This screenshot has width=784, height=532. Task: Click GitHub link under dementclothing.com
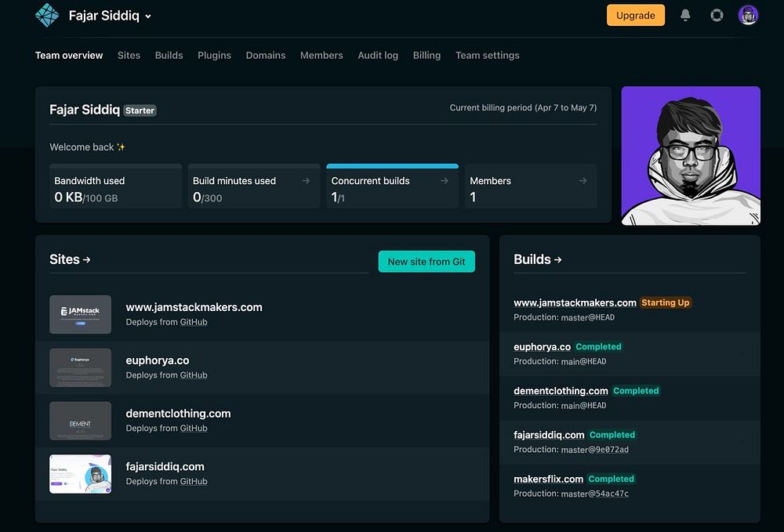[194, 428]
